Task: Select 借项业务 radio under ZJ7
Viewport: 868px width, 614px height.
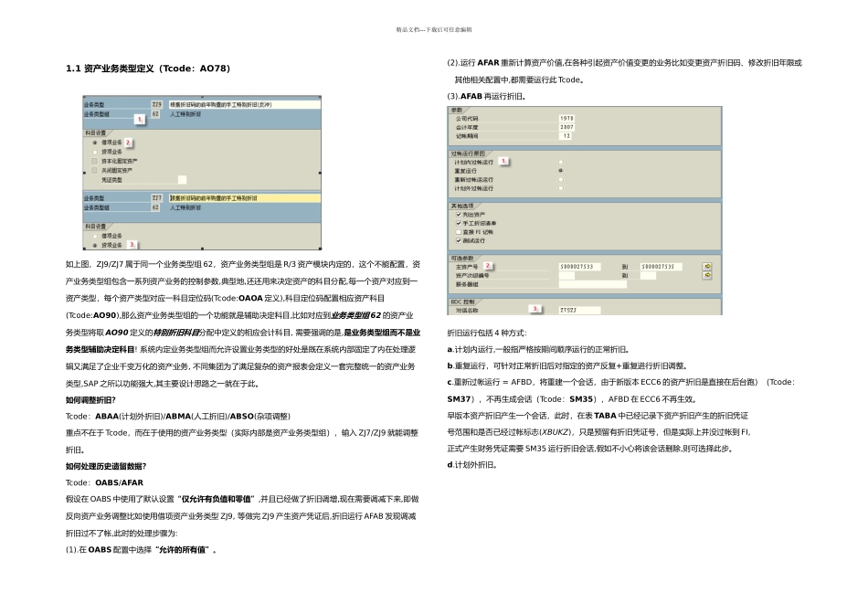Action: click(95, 236)
